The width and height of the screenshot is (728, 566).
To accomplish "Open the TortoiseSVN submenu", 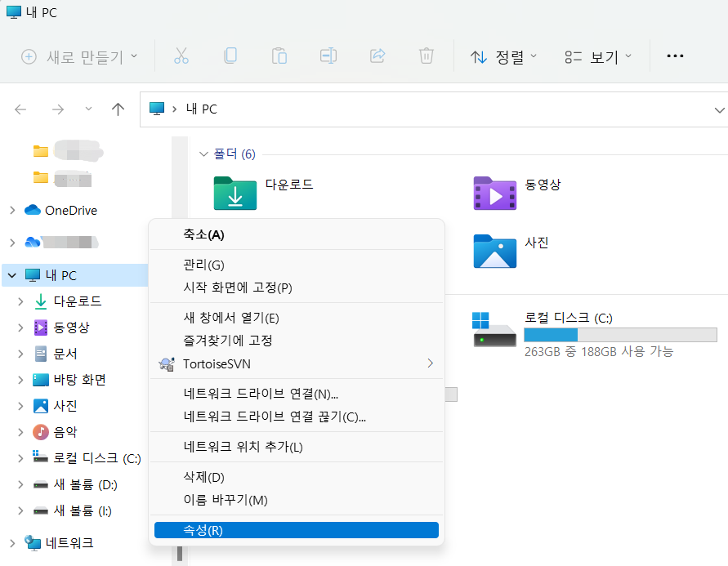I will pyautogui.click(x=296, y=363).
